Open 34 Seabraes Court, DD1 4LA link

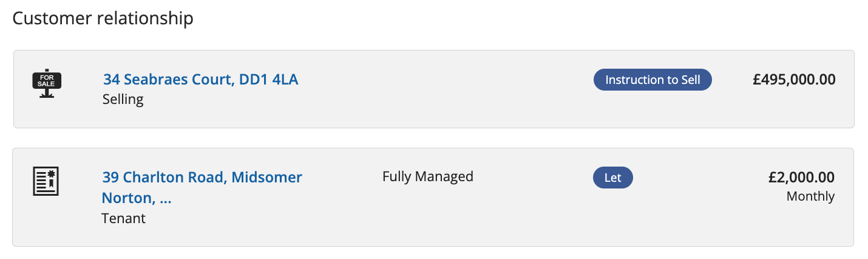[x=200, y=79]
